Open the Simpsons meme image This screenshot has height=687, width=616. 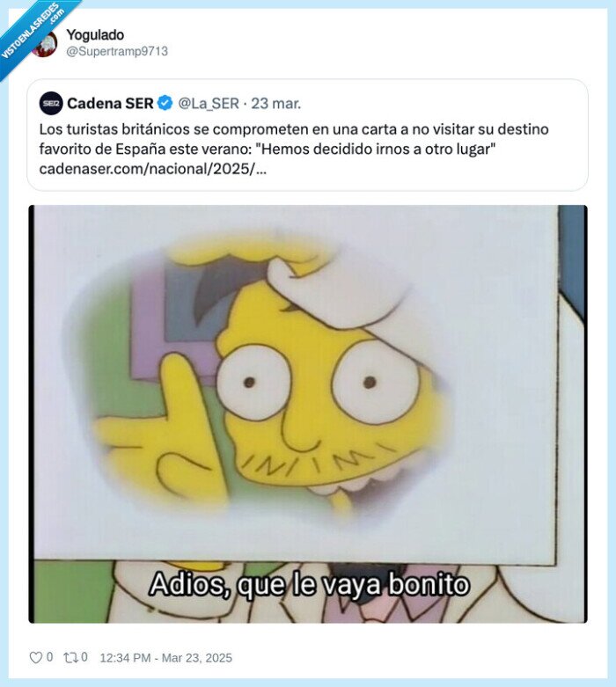[308, 413]
